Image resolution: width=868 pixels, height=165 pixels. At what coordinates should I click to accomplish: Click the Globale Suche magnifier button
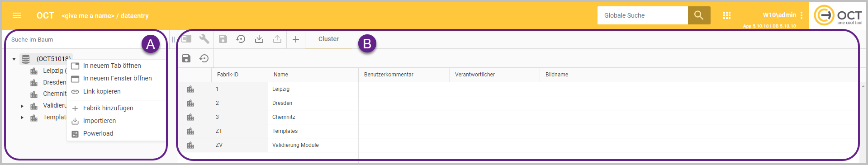click(x=699, y=15)
